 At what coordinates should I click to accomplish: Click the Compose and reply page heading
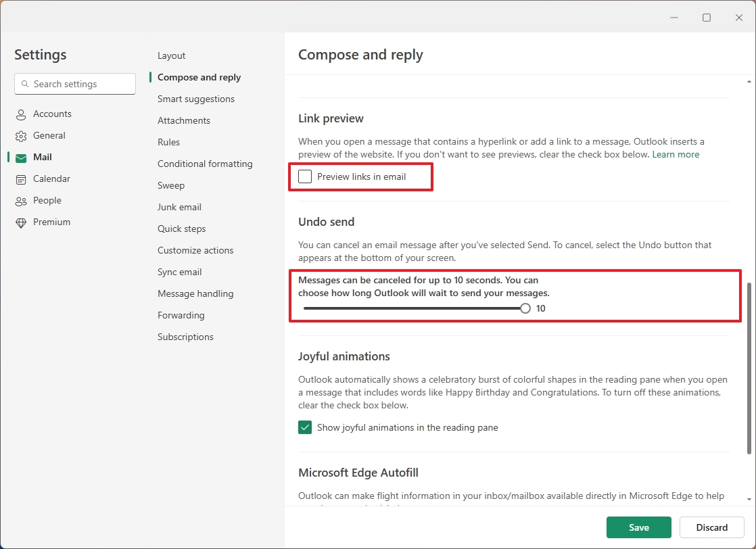coord(360,55)
